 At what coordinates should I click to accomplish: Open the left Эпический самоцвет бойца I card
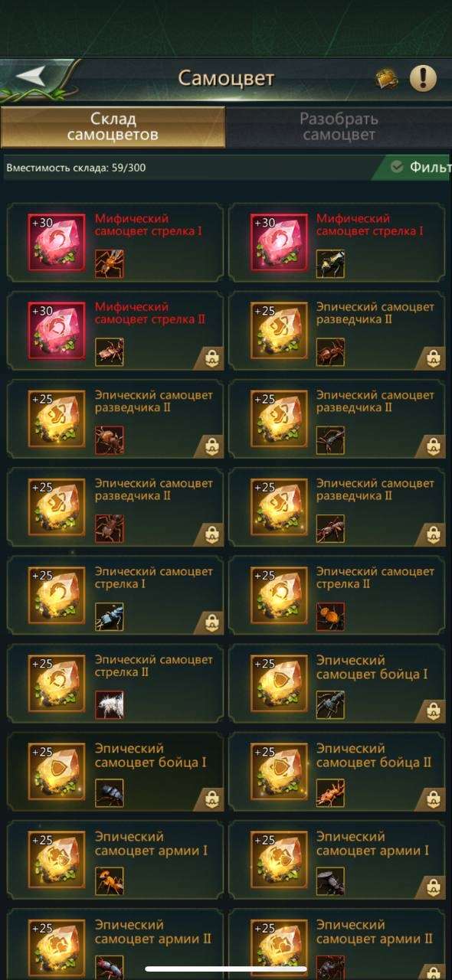coord(115,772)
